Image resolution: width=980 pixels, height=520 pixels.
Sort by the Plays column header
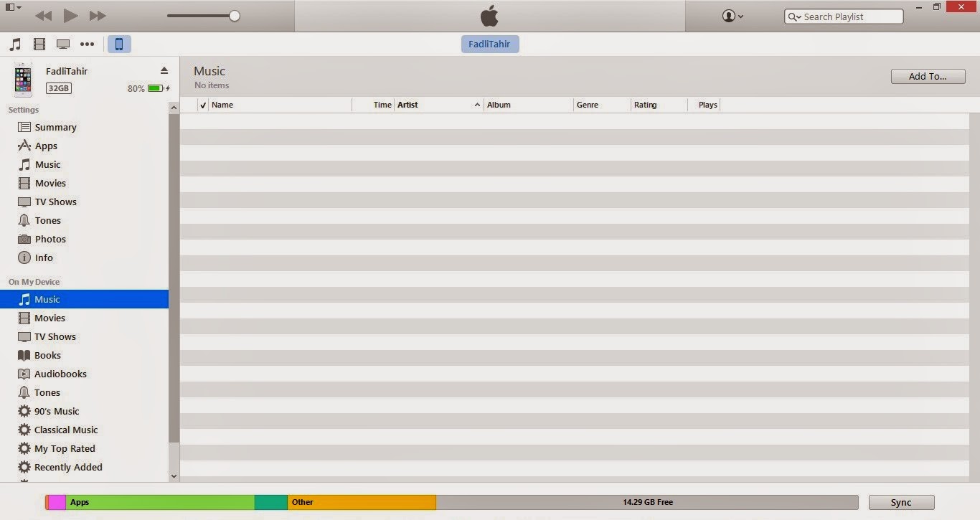click(x=703, y=105)
